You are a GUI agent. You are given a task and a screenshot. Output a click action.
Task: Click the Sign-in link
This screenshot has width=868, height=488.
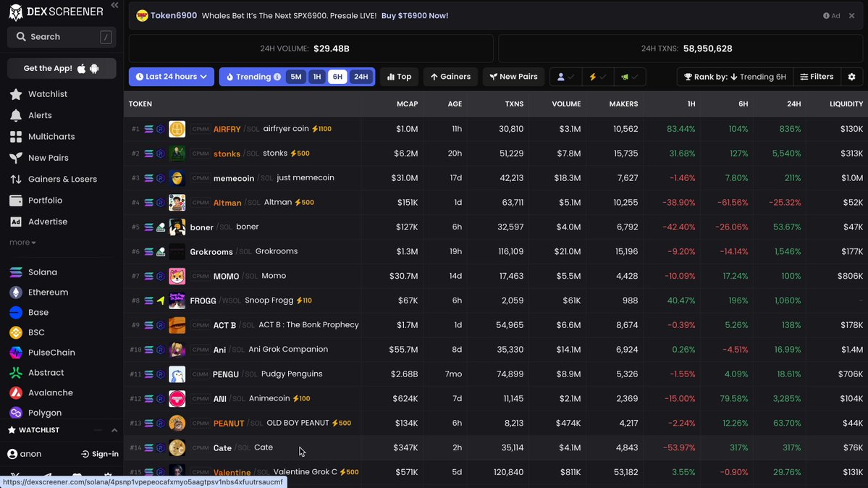click(x=100, y=454)
